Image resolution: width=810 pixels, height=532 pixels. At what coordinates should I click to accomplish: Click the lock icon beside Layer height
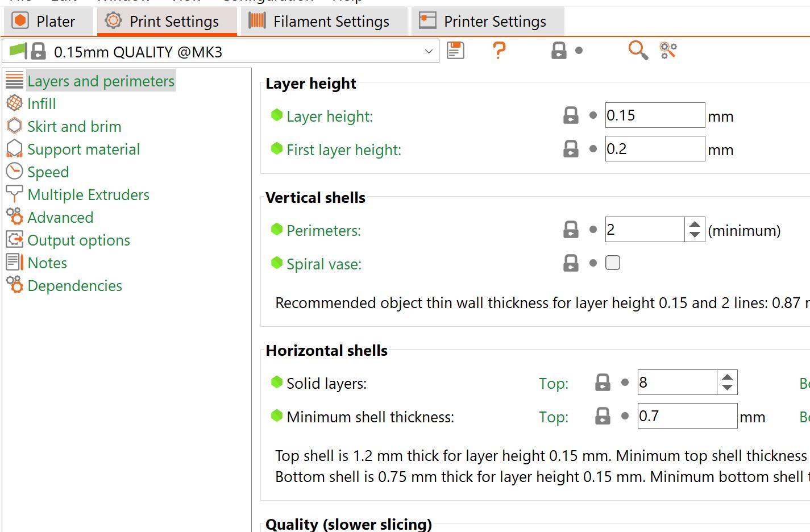[x=571, y=116]
